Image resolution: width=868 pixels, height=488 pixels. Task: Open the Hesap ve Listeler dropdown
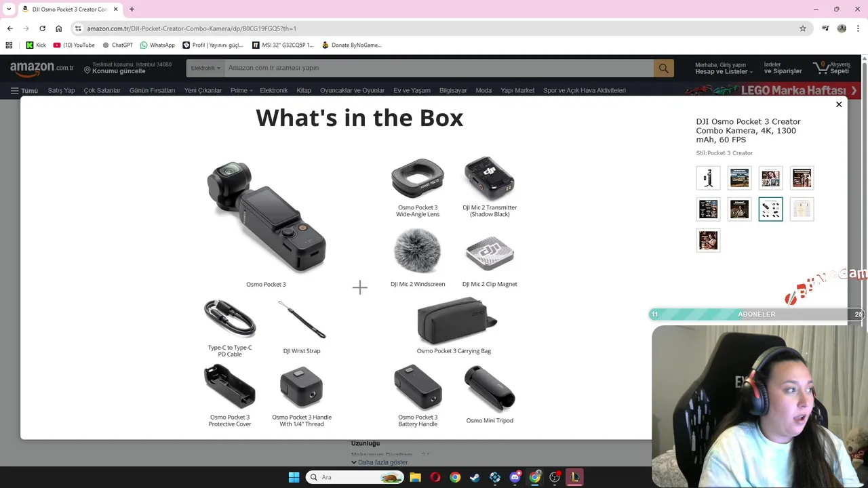point(724,68)
